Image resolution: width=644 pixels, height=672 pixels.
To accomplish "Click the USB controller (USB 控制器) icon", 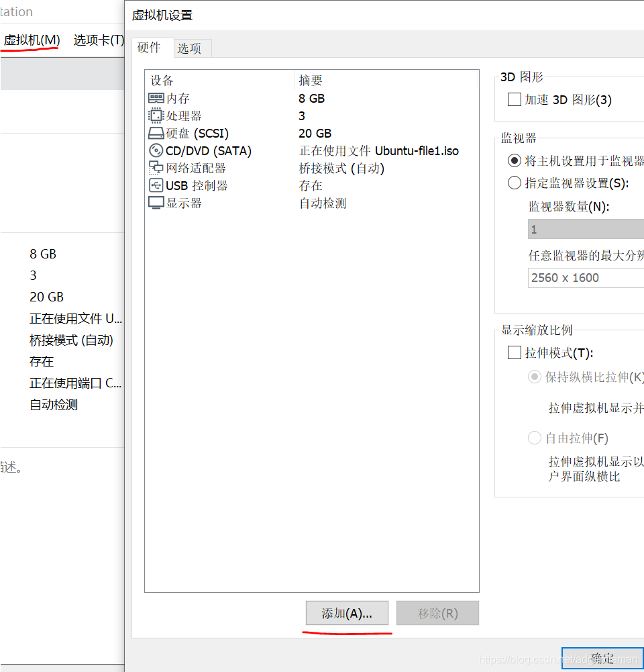I will pos(156,185).
